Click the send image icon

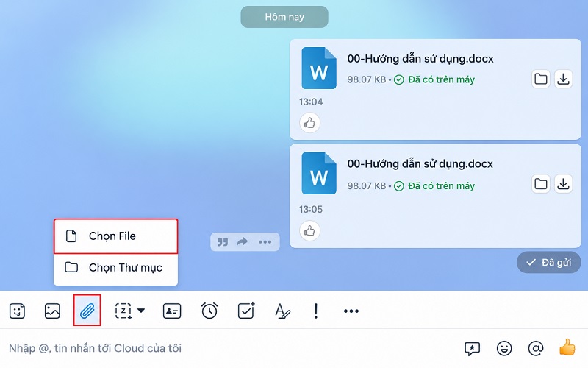pos(52,311)
